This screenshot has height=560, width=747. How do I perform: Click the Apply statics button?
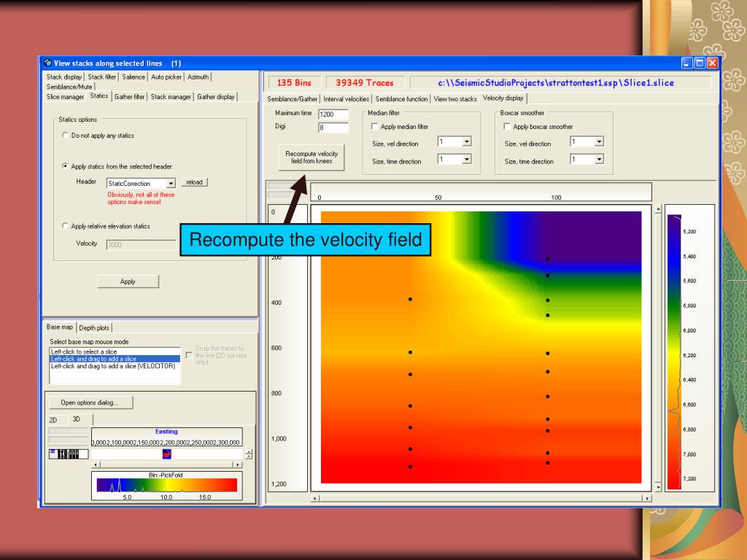click(x=128, y=281)
